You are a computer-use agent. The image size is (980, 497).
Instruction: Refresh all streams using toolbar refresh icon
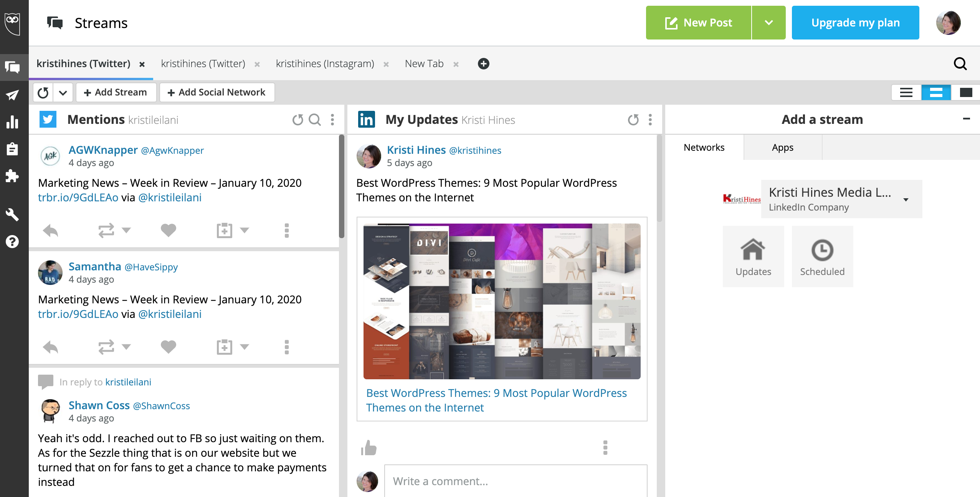point(43,93)
